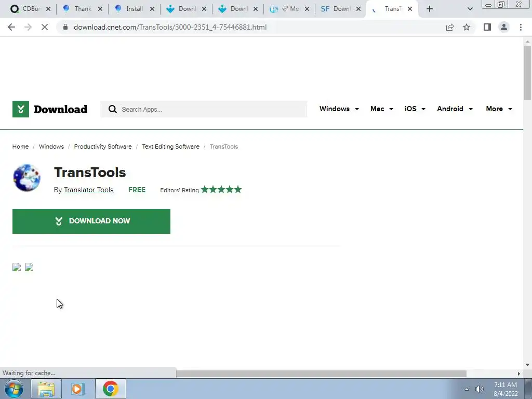Viewport: 532px width, 399px height.
Task: Switch to the CDBur tab
Action: (31, 9)
